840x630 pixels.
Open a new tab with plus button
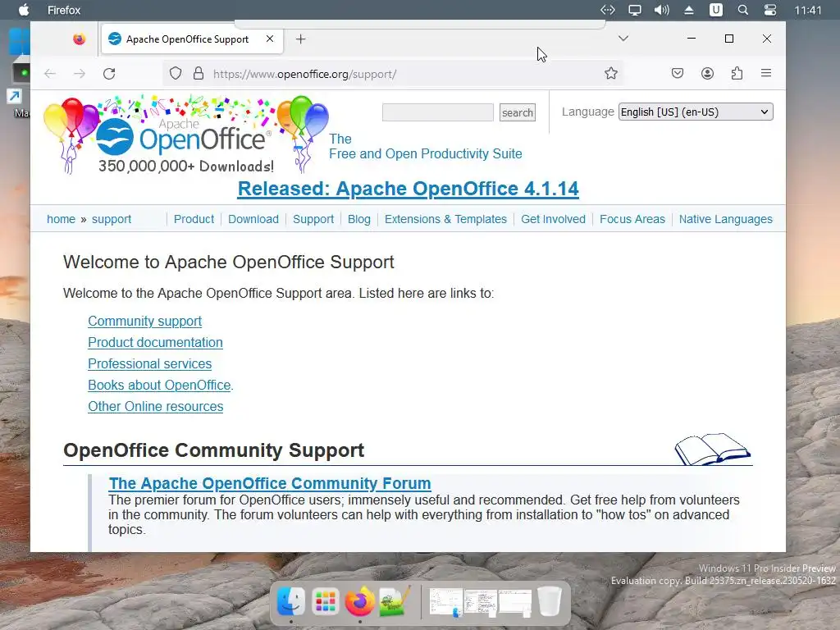click(300, 39)
